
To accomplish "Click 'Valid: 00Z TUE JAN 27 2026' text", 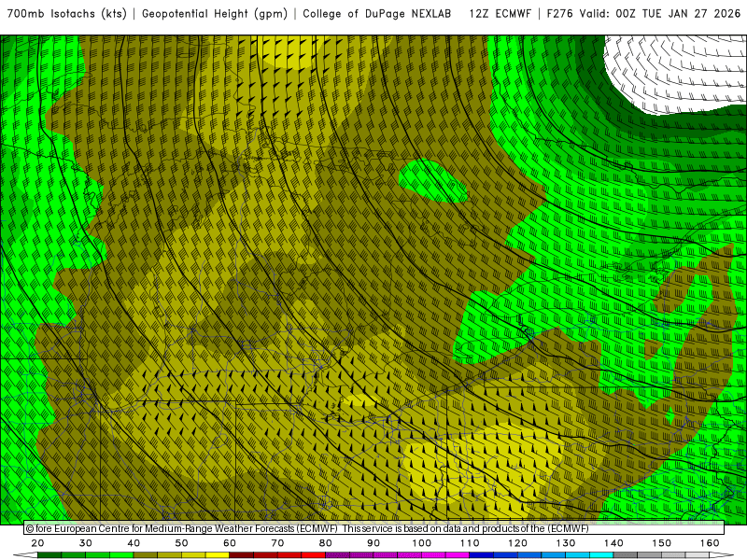I will (x=660, y=14).
